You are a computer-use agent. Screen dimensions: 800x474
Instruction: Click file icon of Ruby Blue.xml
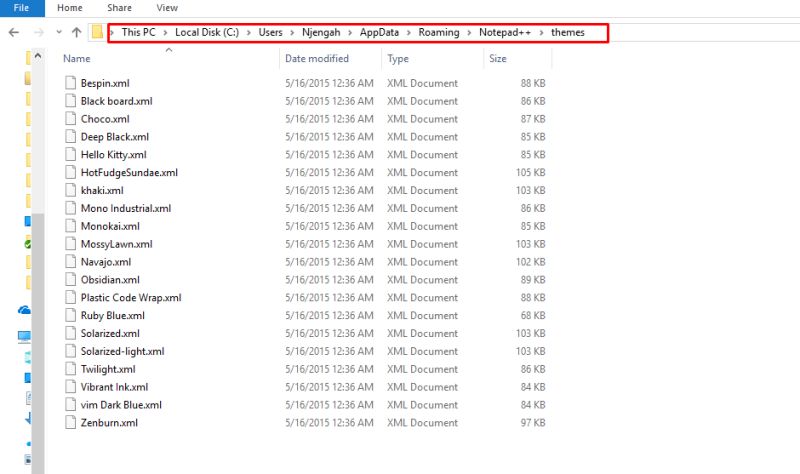pos(70,315)
